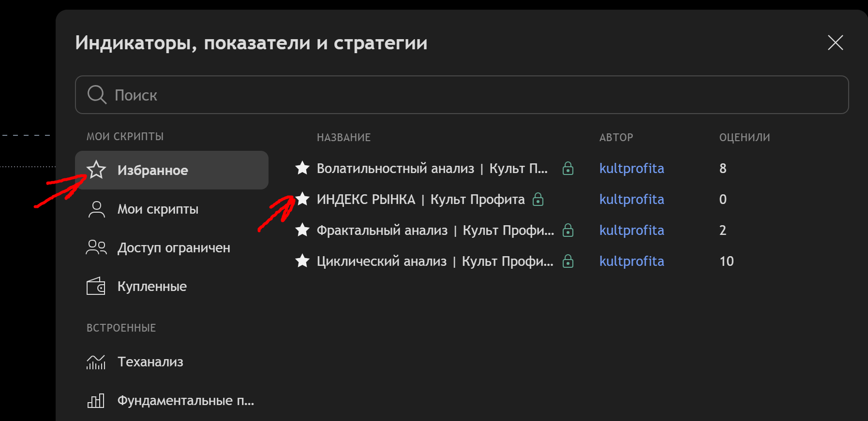Close the indicators dialog
868x421 pixels.
(x=835, y=43)
